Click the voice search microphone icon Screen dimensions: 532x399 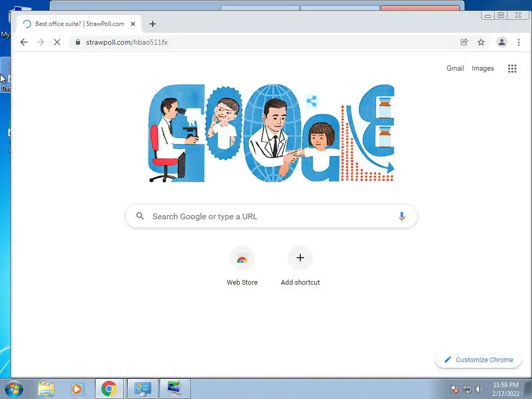[402, 216]
